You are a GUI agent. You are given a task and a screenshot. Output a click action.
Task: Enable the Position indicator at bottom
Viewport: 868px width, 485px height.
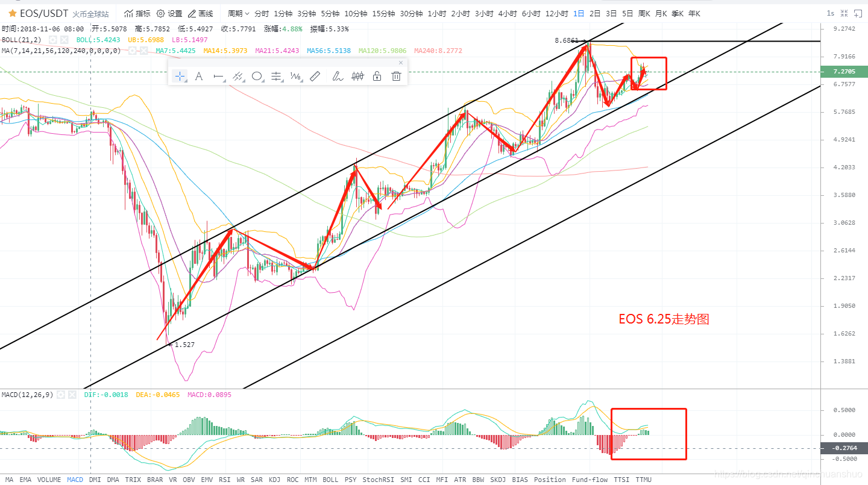point(550,480)
